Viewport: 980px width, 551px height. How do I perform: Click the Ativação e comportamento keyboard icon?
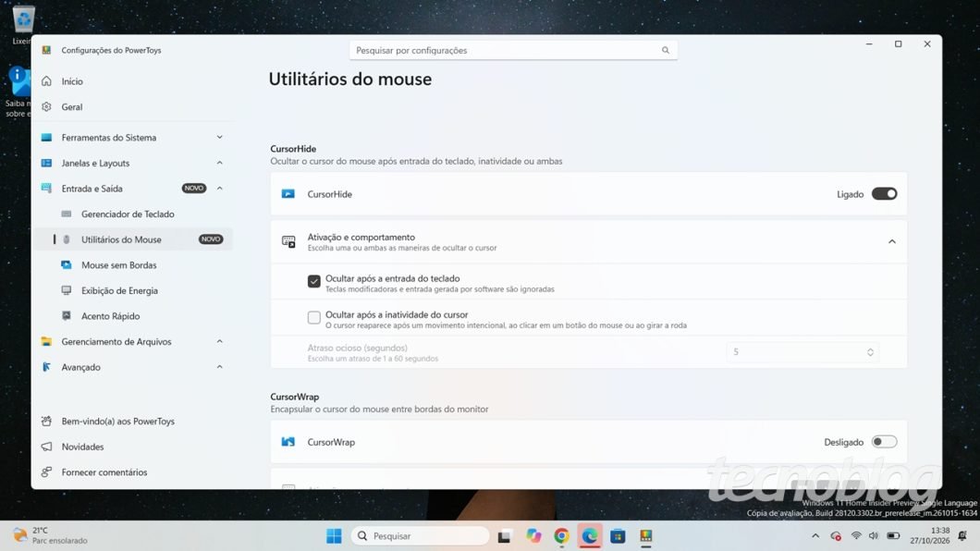[288, 242]
